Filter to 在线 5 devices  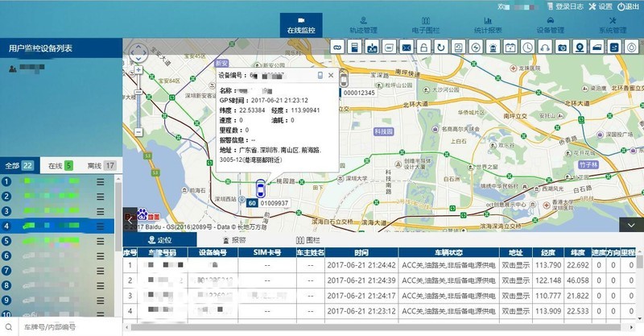[60, 166]
